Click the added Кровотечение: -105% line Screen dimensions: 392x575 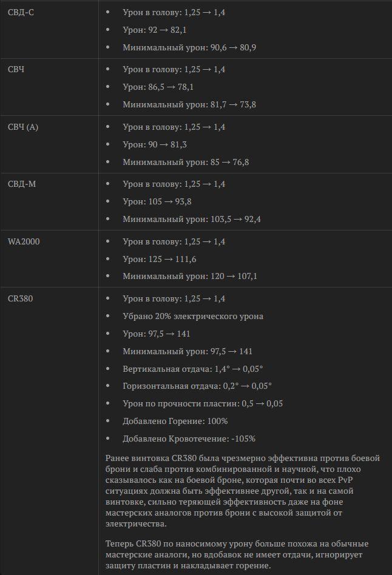point(189,439)
